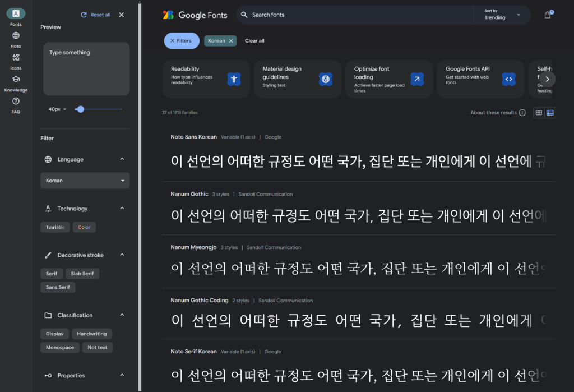The height and width of the screenshot is (392, 574).
Task: Click the Reset all button
Action: tap(95, 15)
